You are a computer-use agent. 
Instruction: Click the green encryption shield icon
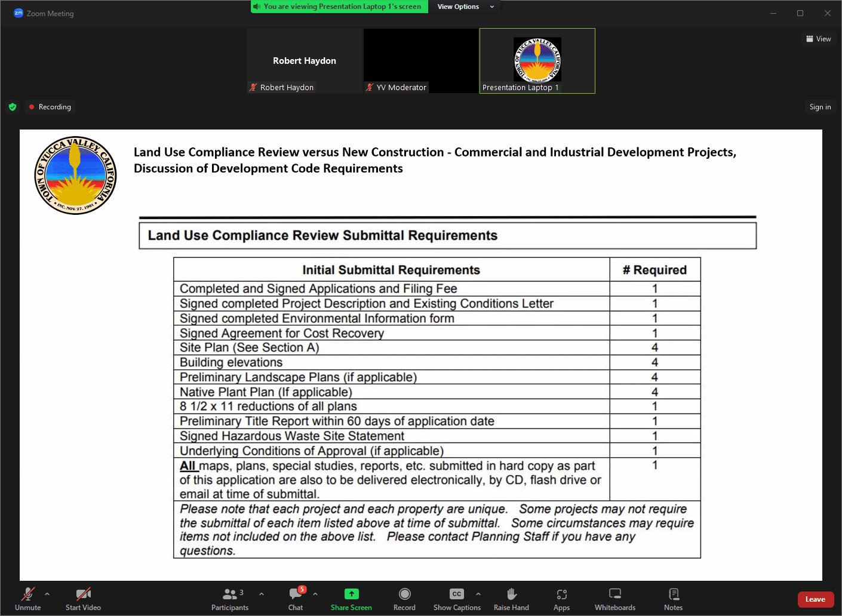13,107
